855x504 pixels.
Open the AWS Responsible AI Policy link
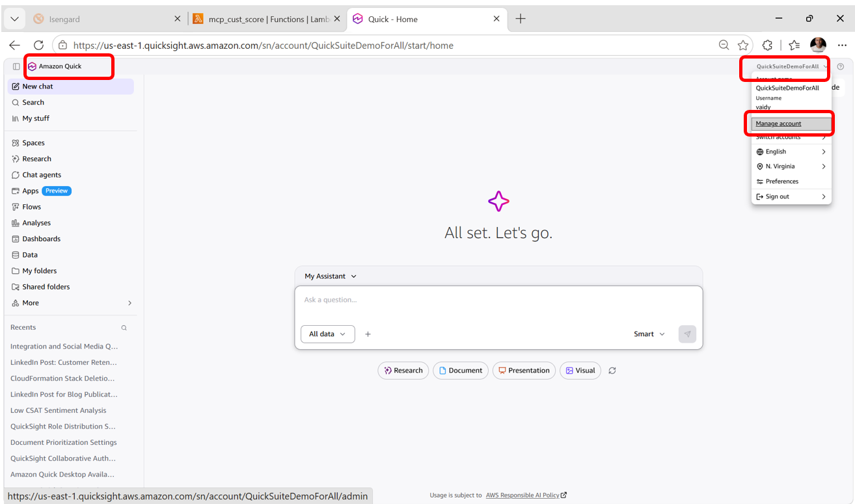click(526, 496)
